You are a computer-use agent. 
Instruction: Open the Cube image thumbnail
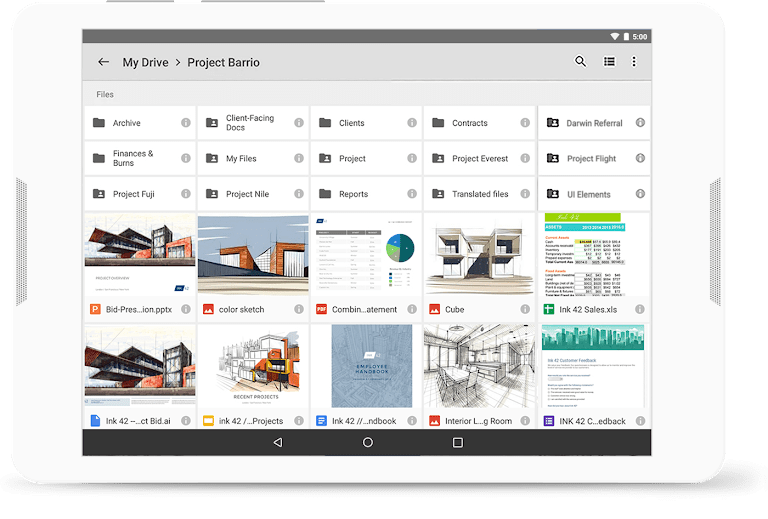[480, 255]
